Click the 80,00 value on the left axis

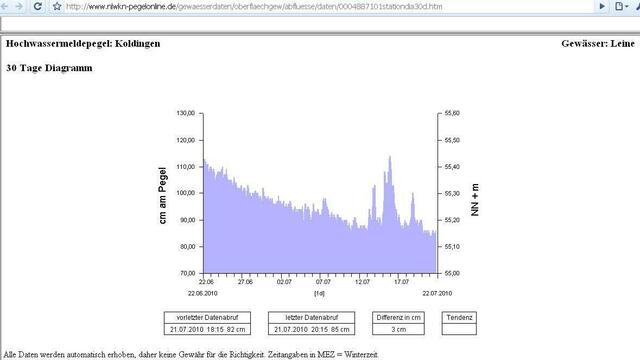187,247
